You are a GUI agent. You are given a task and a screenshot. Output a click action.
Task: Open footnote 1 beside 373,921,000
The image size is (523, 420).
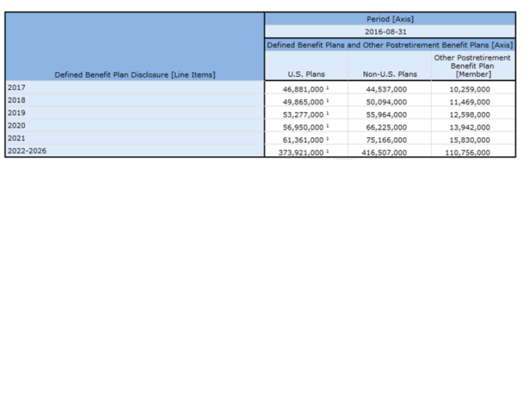pyautogui.click(x=328, y=151)
